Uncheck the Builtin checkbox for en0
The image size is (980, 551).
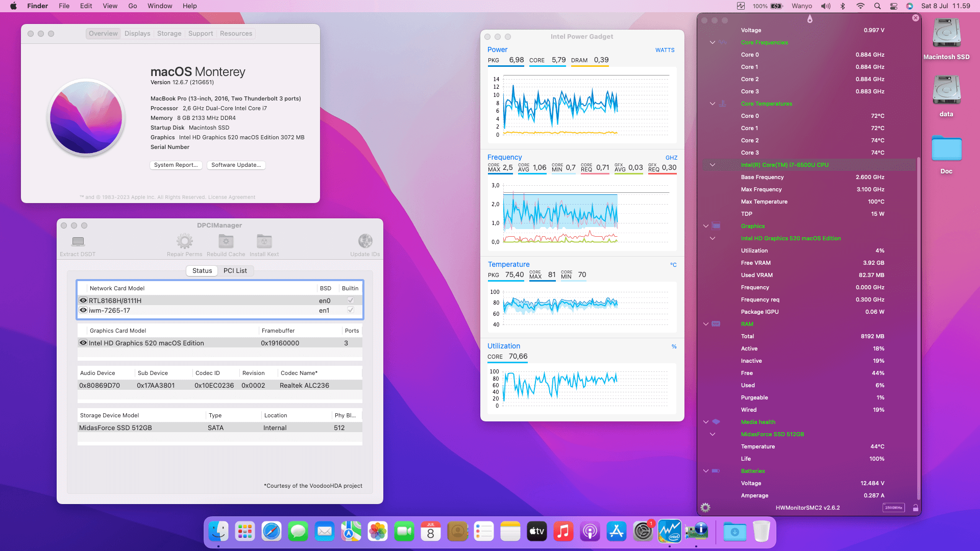[x=350, y=300]
